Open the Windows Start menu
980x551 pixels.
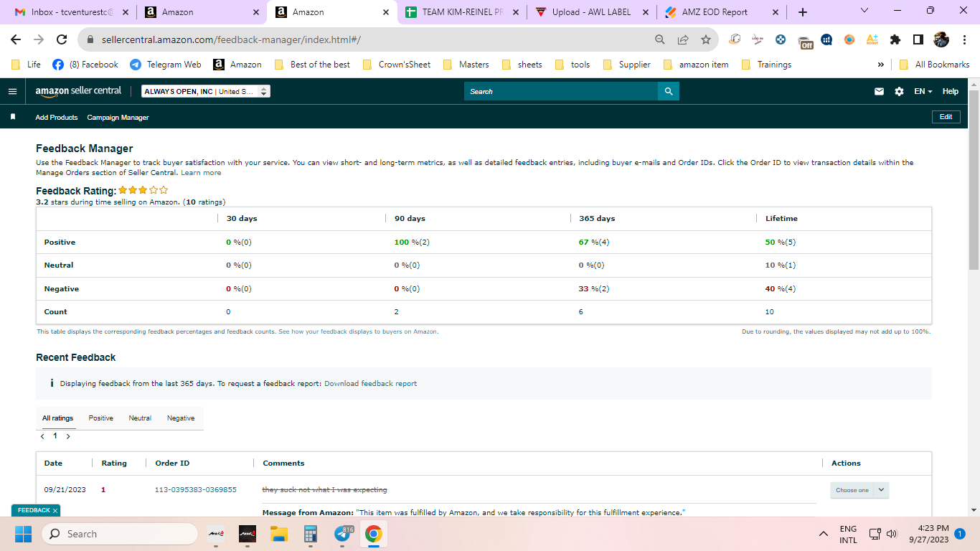(x=24, y=534)
